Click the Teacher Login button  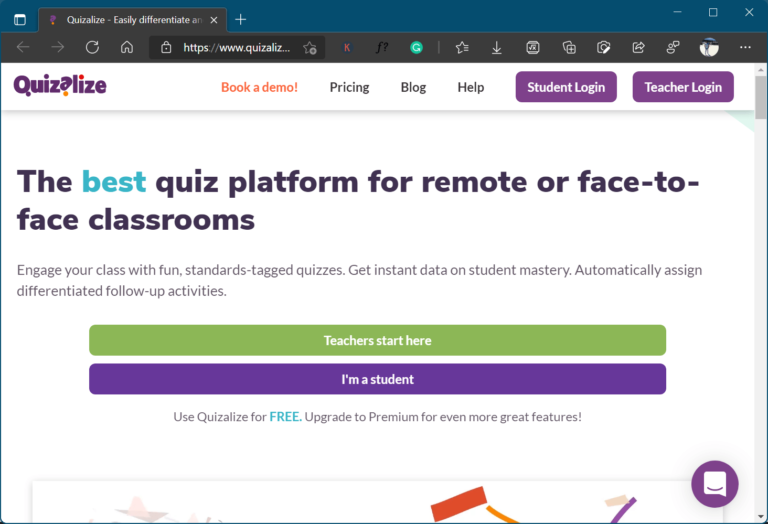pyautogui.click(x=683, y=87)
